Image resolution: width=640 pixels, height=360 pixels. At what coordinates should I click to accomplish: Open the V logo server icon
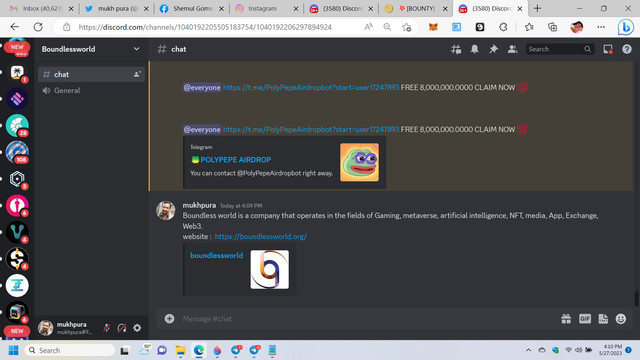coord(17,232)
